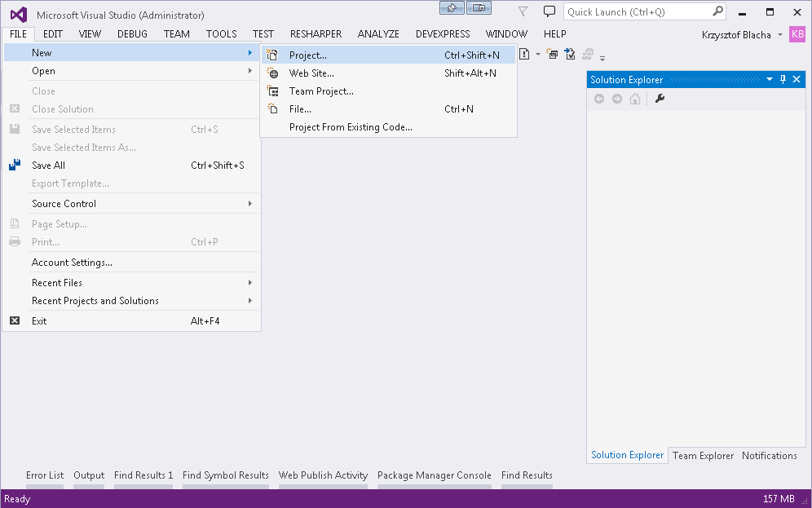Screen dimensions: 812x508
Task: Open Solution Explorer window position dropdown
Action: tap(770, 79)
